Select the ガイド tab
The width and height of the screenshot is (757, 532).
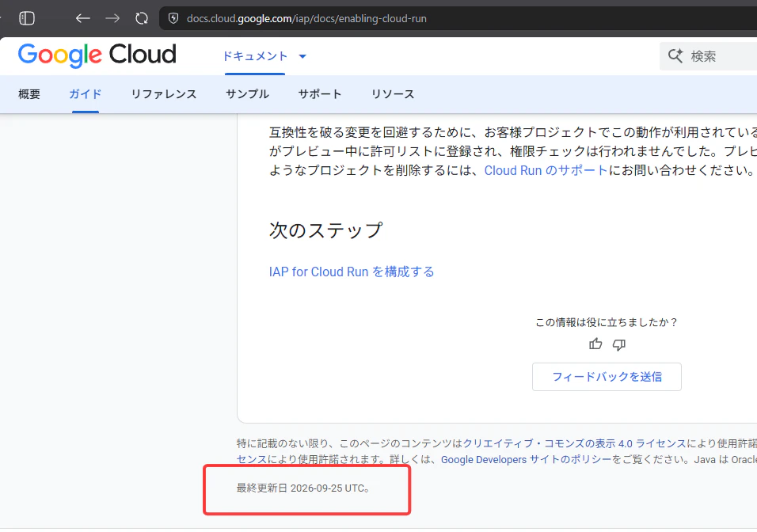pyautogui.click(x=86, y=94)
